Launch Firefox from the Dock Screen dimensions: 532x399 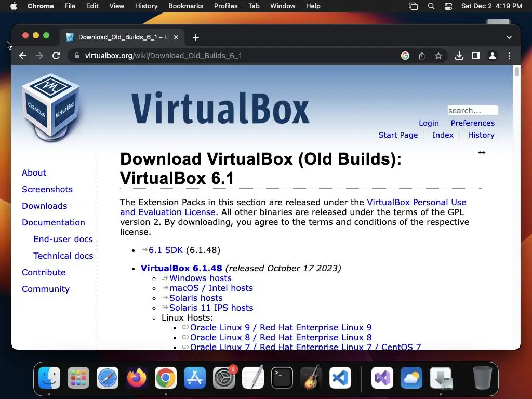pyautogui.click(x=137, y=378)
